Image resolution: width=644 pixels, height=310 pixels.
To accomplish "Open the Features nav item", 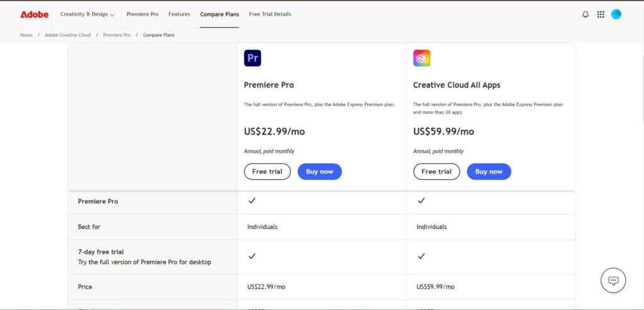I will [179, 14].
